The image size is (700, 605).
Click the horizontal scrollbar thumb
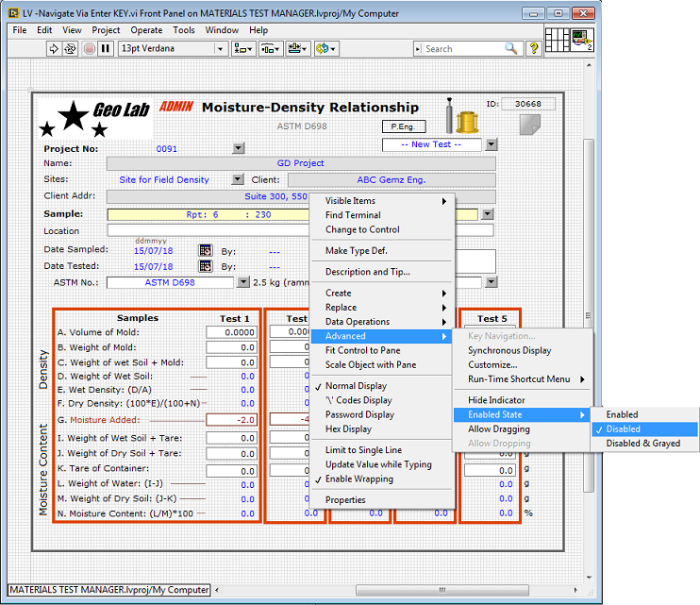point(442,590)
